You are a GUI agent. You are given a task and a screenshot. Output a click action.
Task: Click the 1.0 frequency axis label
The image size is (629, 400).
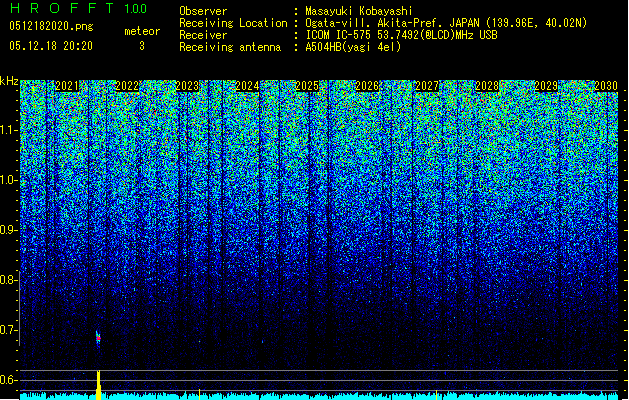click(x=8, y=180)
